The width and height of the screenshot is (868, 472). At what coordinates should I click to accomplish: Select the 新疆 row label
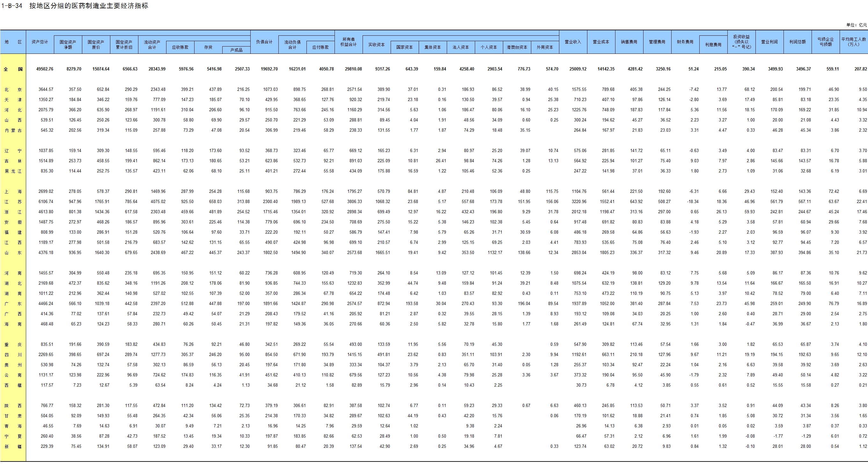(x=13, y=447)
